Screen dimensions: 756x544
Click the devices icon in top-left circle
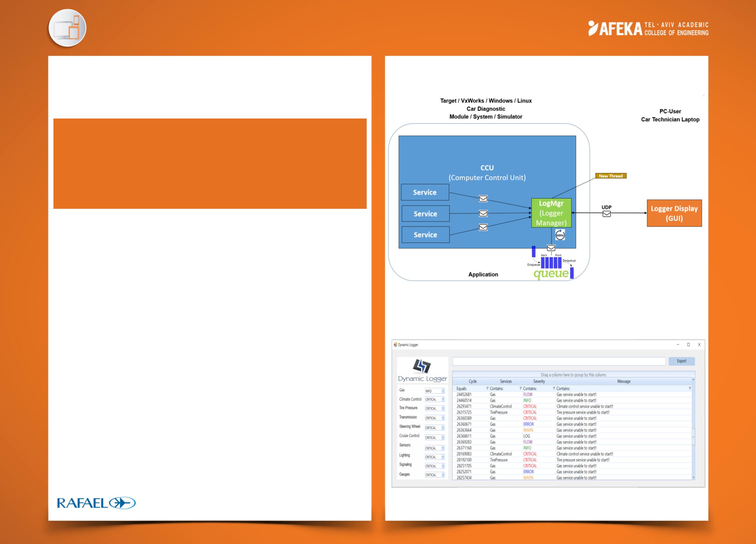[67, 28]
